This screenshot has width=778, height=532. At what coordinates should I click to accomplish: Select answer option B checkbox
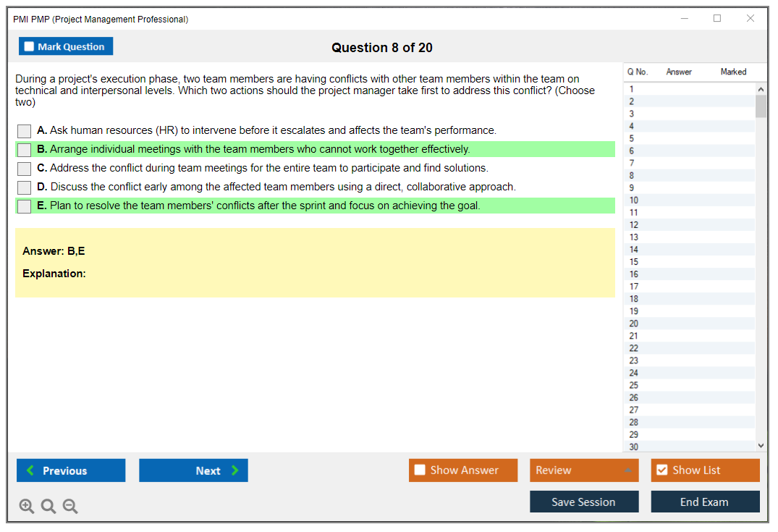[25, 150]
